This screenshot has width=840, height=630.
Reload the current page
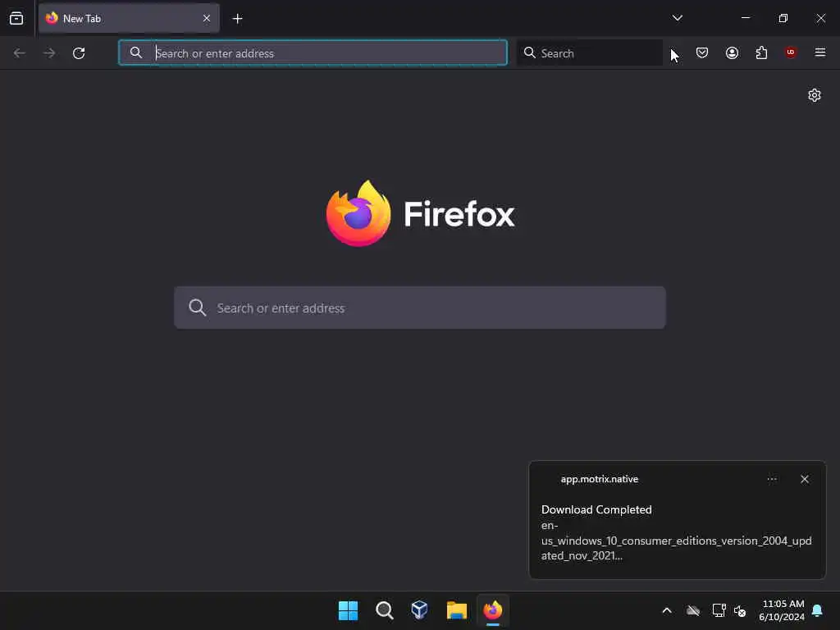tap(79, 53)
